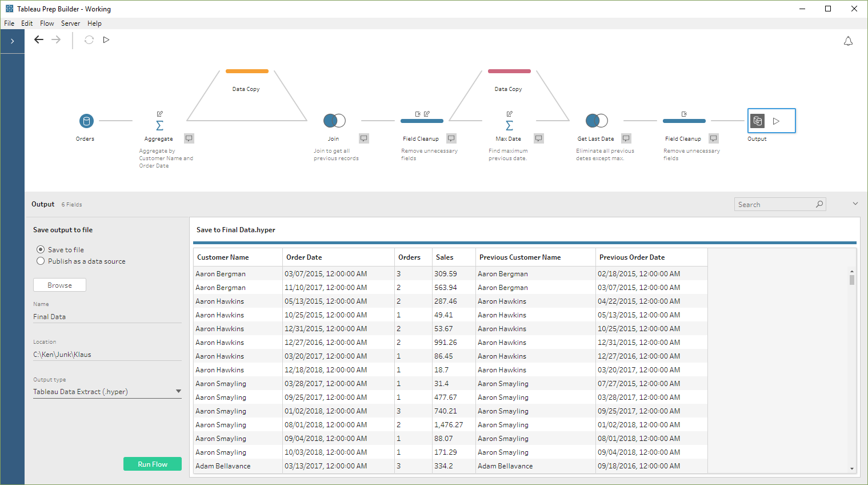Click the circular refresh icon in toolbar
868x485 pixels.
89,39
